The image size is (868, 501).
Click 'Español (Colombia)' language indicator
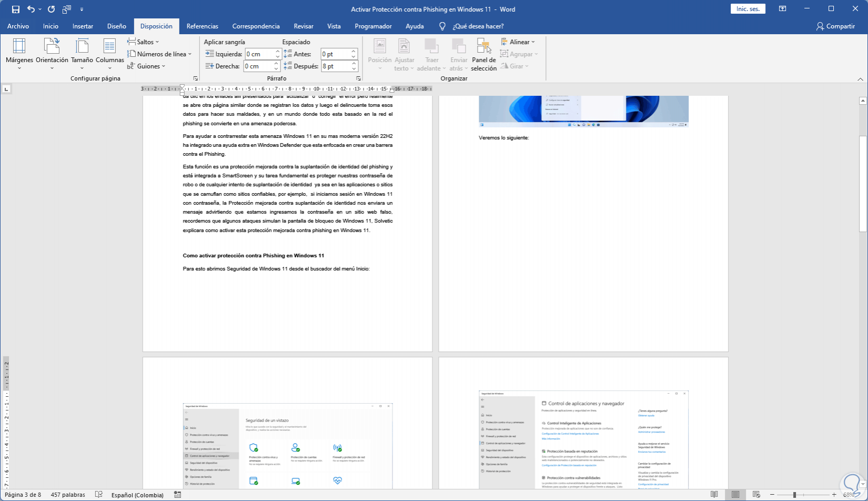point(137,495)
